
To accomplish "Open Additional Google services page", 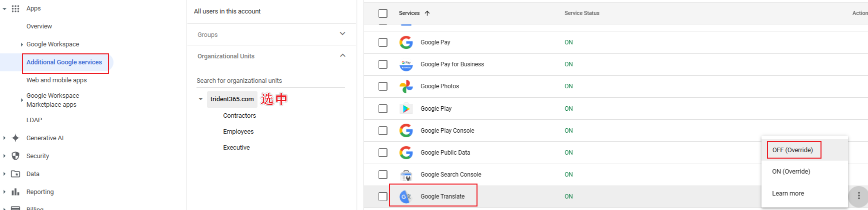I will (64, 62).
